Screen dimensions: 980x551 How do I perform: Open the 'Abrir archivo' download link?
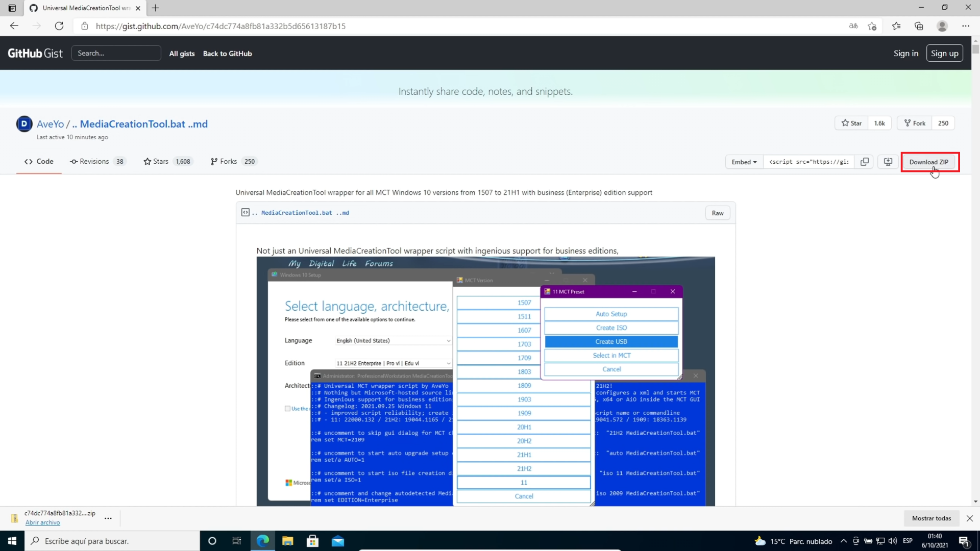point(43,522)
